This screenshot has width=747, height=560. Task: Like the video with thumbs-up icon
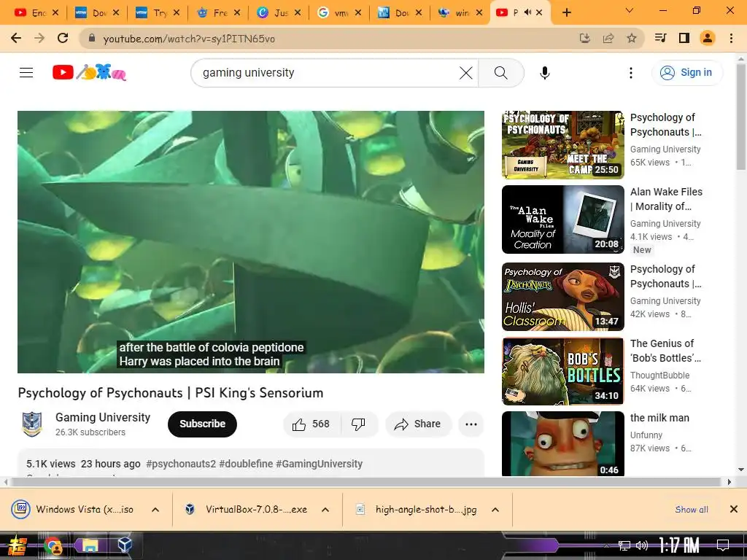pyautogui.click(x=311, y=424)
